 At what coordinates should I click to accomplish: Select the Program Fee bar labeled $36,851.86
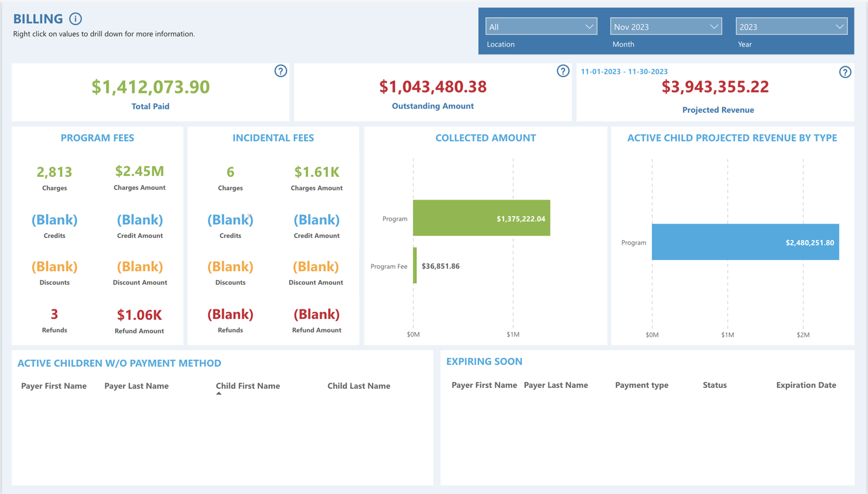[x=415, y=266]
